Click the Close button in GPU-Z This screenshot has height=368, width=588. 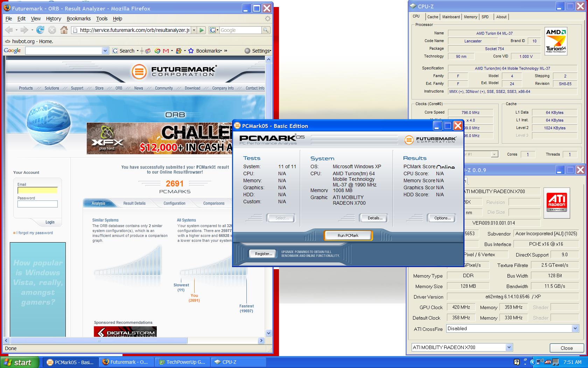(x=567, y=348)
